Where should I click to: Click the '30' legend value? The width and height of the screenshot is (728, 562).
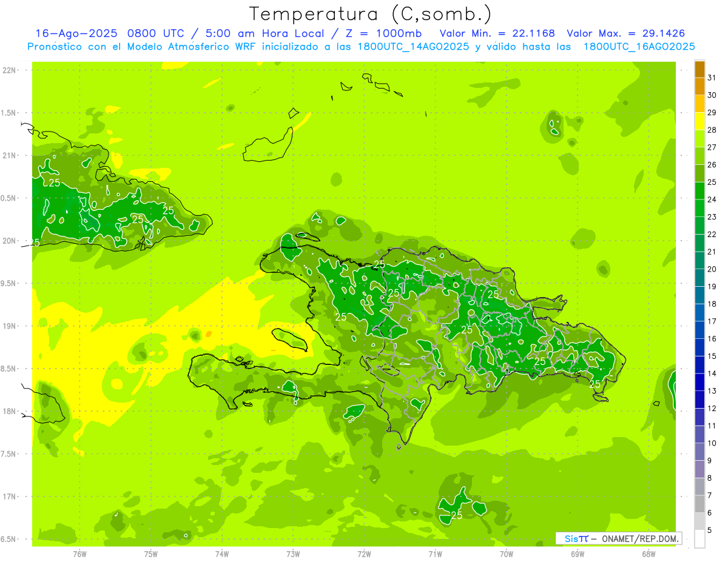point(712,95)
